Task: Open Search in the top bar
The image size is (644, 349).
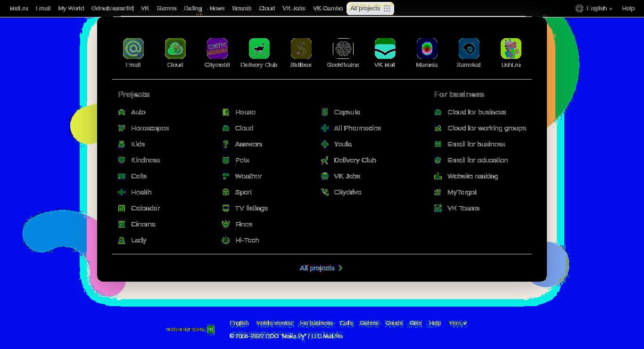Action: (241, 8)
